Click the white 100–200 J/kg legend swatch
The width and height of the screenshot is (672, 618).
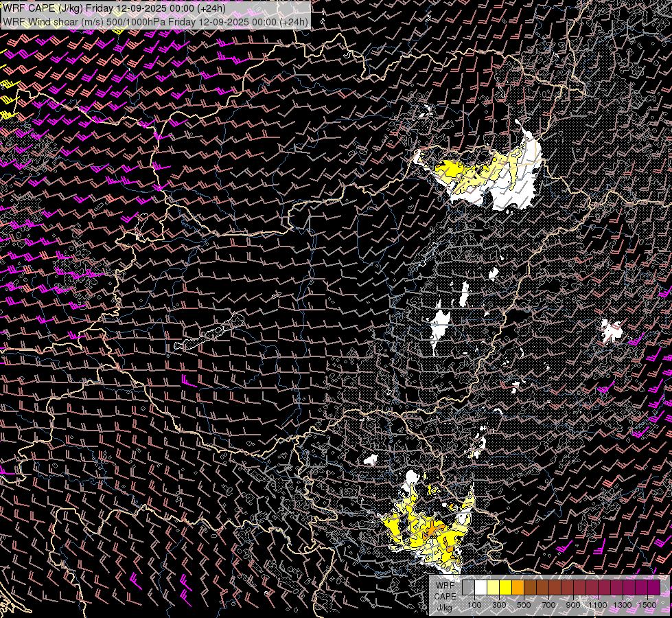pyautogui.click(x=481, y=588)
